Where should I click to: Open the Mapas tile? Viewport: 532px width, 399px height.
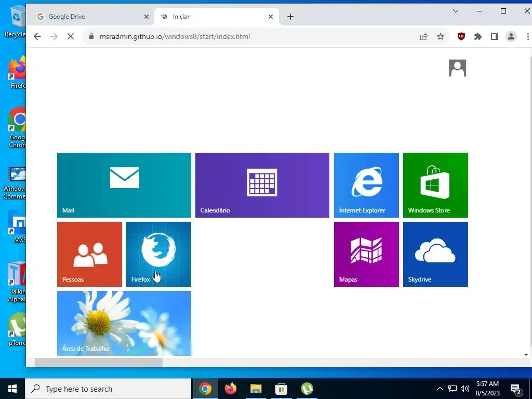(366, 254)
